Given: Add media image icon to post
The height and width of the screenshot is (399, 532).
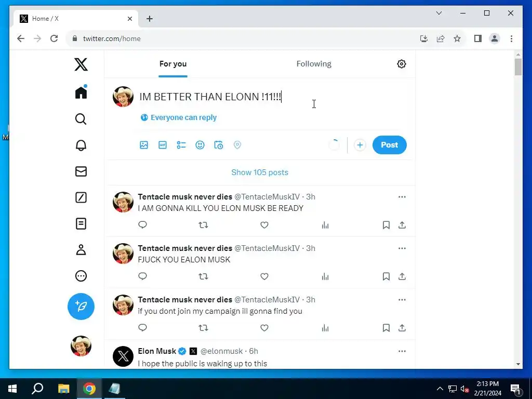Looking at the screenshot, I should tap(144, 145).
